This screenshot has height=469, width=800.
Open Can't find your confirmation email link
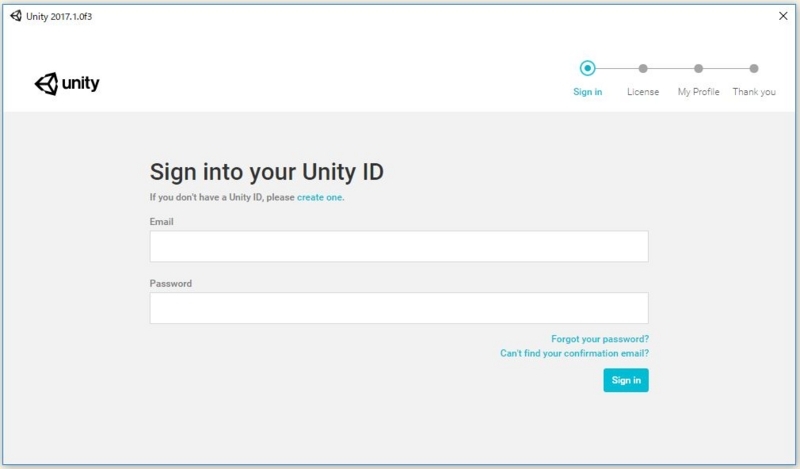tap(574, 353)
